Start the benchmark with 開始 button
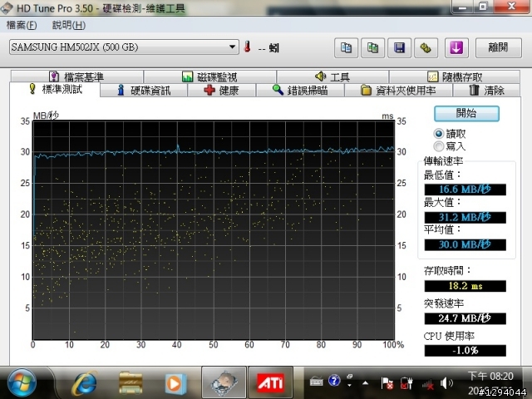Image resolution: width=532 pixels, height=399 pixels. pyautogui.click(x=466, y=113)
